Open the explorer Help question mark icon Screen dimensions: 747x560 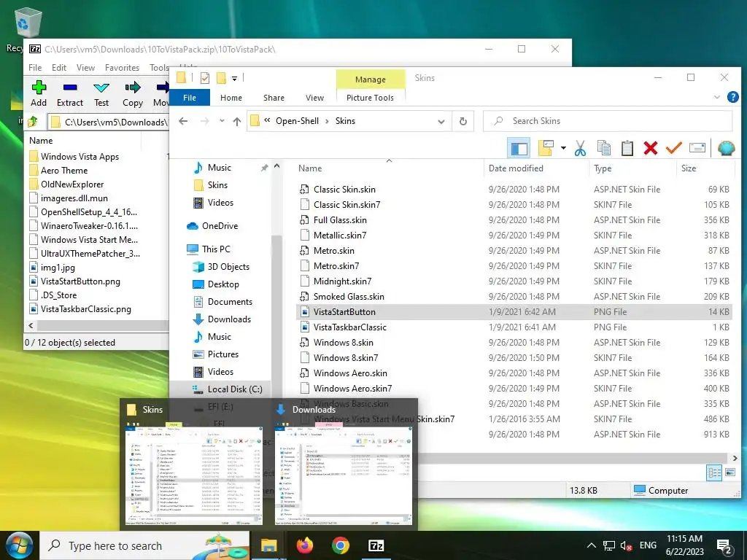tap(733, 97)
